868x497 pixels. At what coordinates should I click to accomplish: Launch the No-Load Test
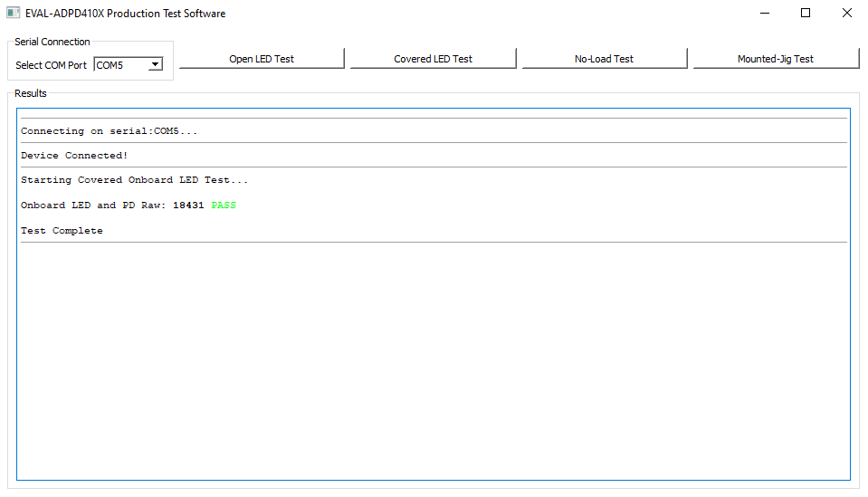click(604, 59)
